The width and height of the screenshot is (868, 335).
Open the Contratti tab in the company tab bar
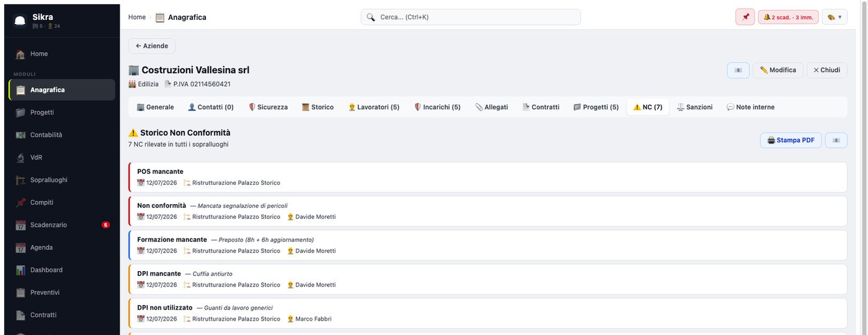(x=541, y=107)
